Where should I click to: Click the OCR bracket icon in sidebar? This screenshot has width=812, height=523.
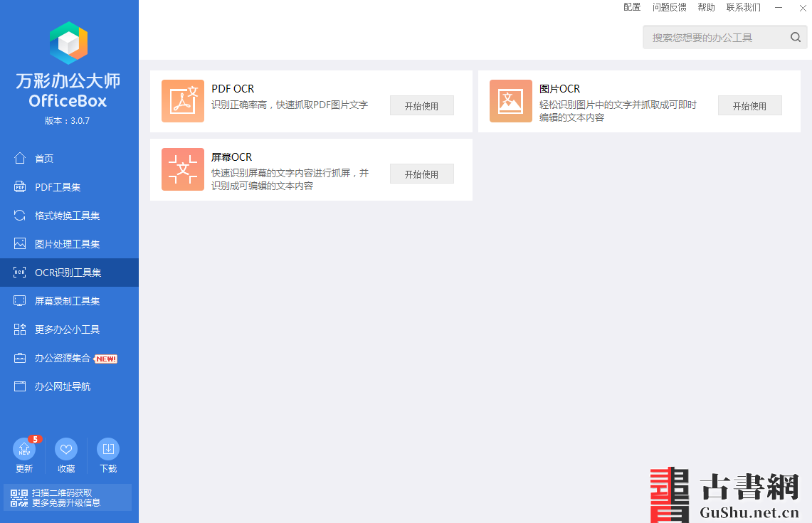coord(20,273)
